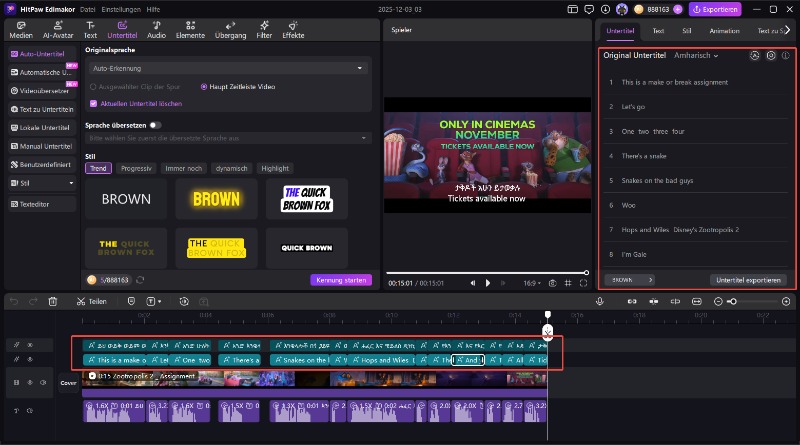Delete selected clip with trash icon

[x=53, y=302]
